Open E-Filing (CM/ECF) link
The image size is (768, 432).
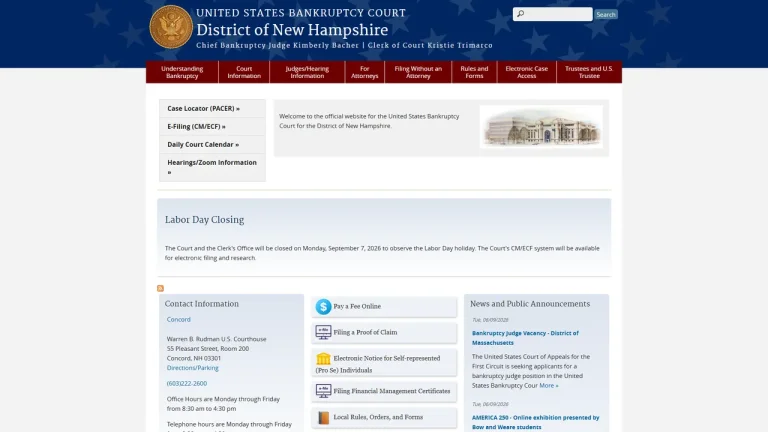point(196,126)
